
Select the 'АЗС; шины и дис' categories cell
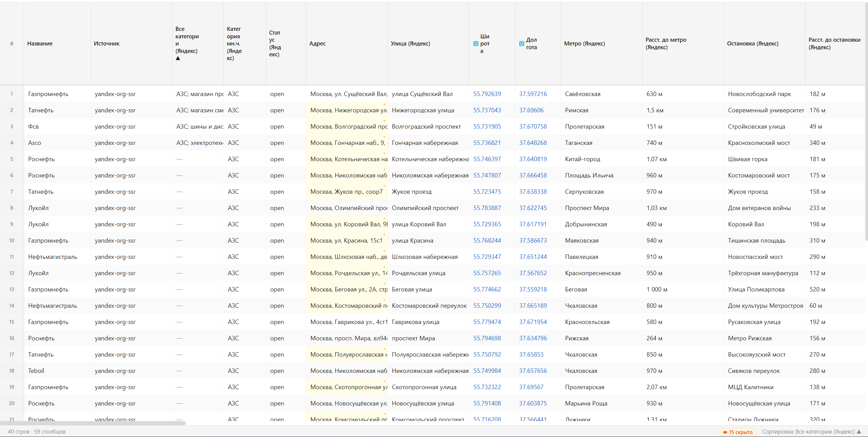tap(198, 127)
